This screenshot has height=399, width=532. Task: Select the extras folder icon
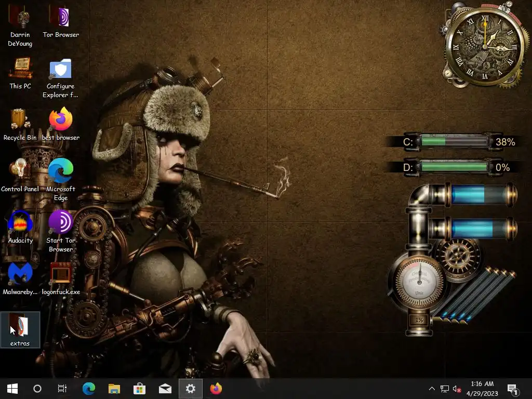(x=20, y=330)
